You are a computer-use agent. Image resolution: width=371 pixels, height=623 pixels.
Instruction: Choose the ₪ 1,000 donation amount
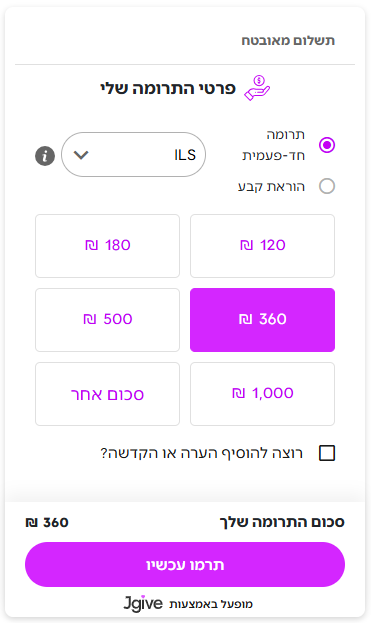click(x=263, y=394)
